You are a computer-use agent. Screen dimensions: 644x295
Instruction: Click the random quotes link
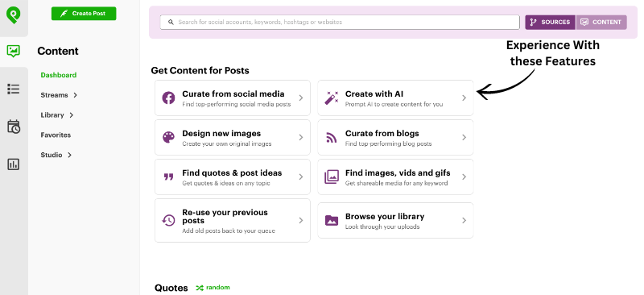tap(217, 288)
